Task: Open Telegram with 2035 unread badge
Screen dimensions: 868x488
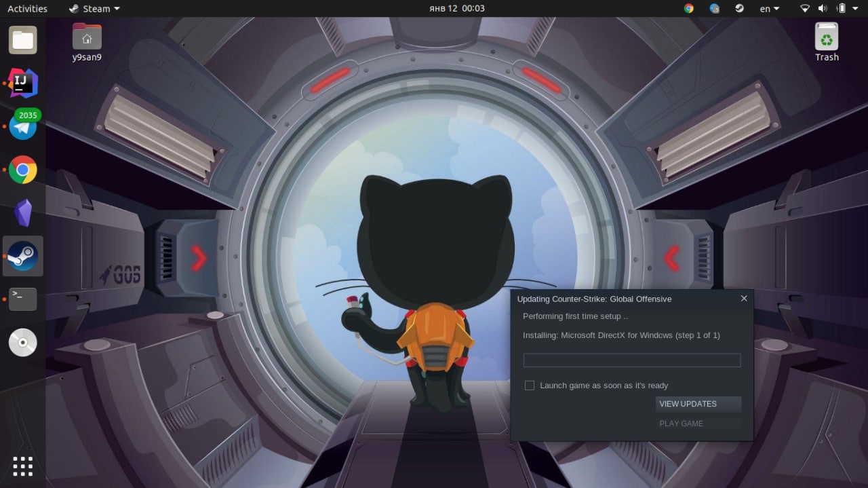Action: click(22, 126)
